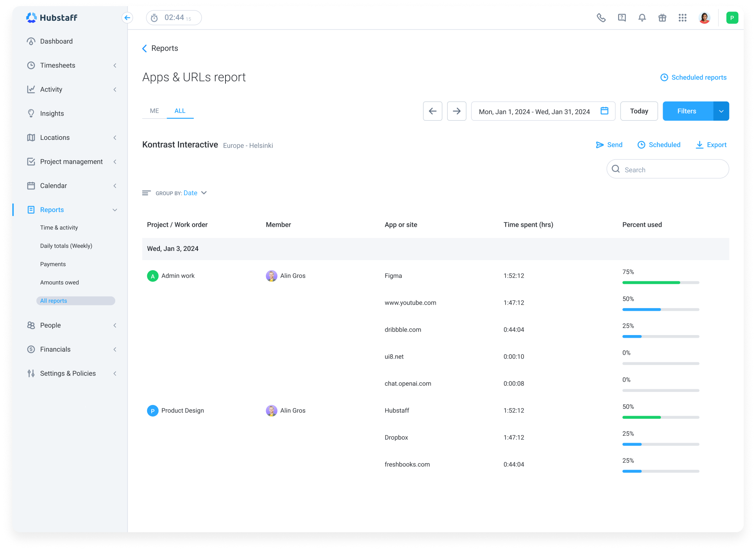756x551 pixels.
Task: Collapse the Reports section in sidebar
Action: (x=115, y=210)
